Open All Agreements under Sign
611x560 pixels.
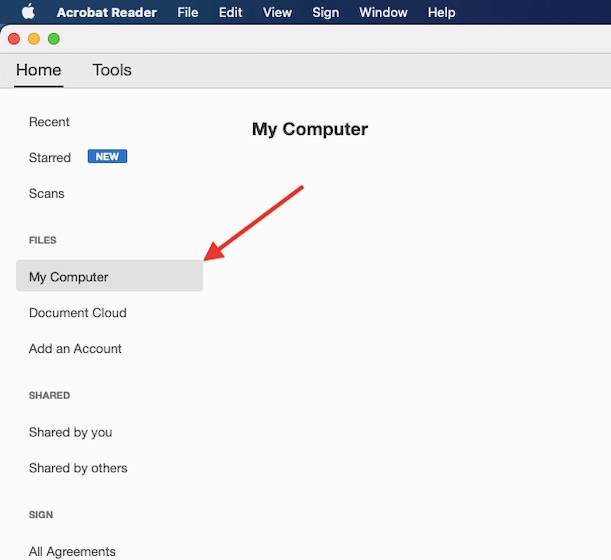(x=72, y=551)
